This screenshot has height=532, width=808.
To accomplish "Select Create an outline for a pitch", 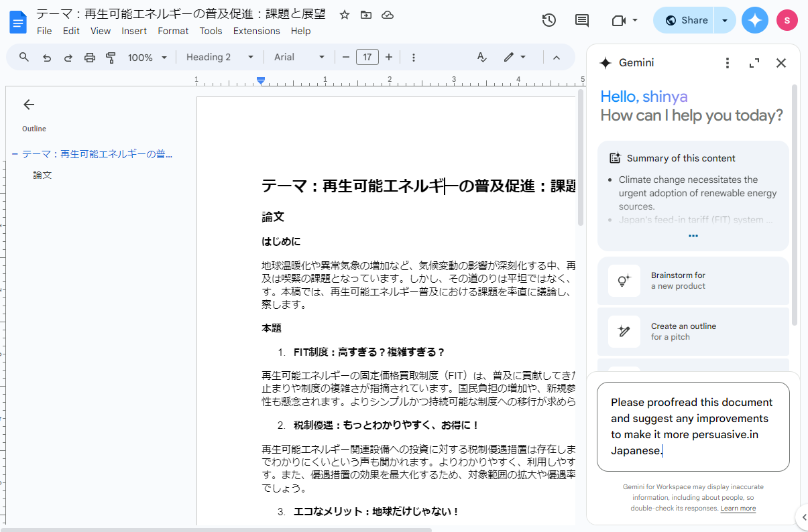I will point(693,332).
